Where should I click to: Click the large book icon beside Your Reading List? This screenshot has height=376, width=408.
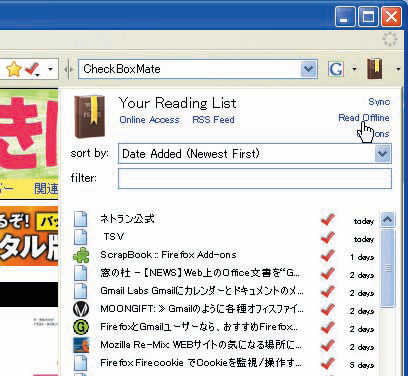coord(89,116)
